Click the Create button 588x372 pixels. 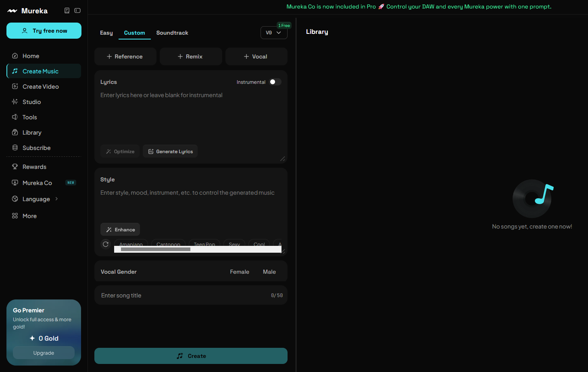191,356
